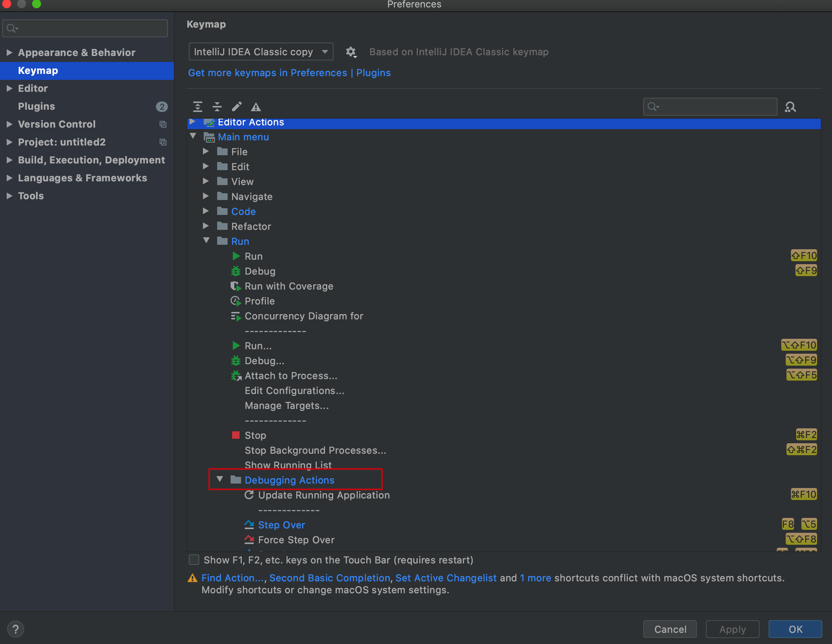This screenshot has height=644, width=832.
Task: Select the File folder in Main menu
Action: [x=504, y=151]
